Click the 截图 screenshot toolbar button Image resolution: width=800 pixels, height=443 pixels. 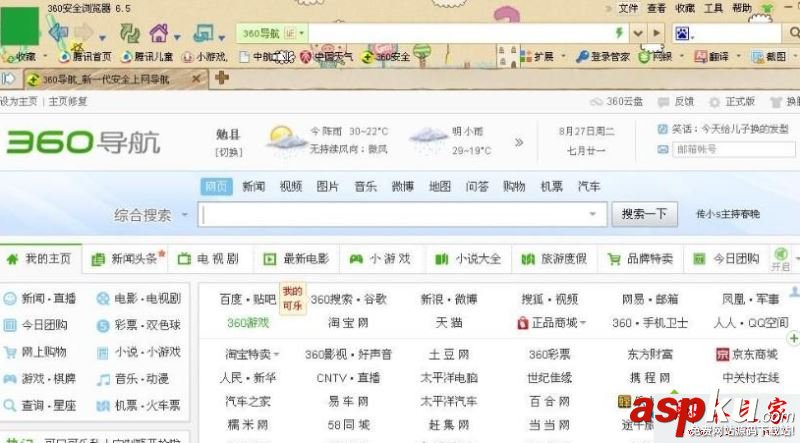(x=769, y=57)
